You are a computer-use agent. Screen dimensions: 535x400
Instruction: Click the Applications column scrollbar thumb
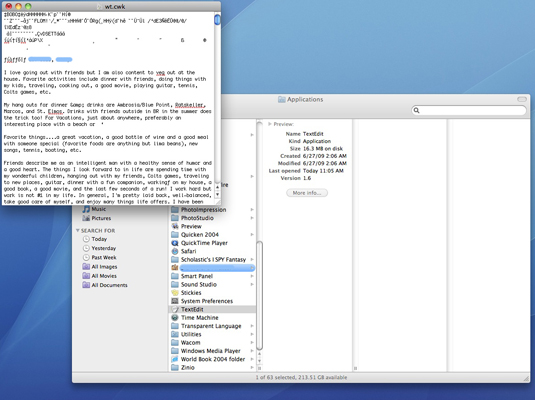259,295
